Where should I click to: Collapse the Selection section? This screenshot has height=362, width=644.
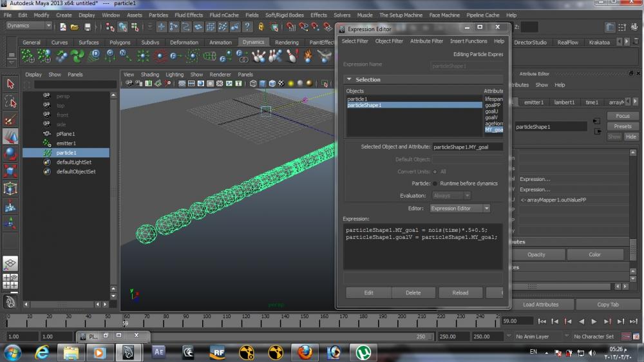[348, 80]
